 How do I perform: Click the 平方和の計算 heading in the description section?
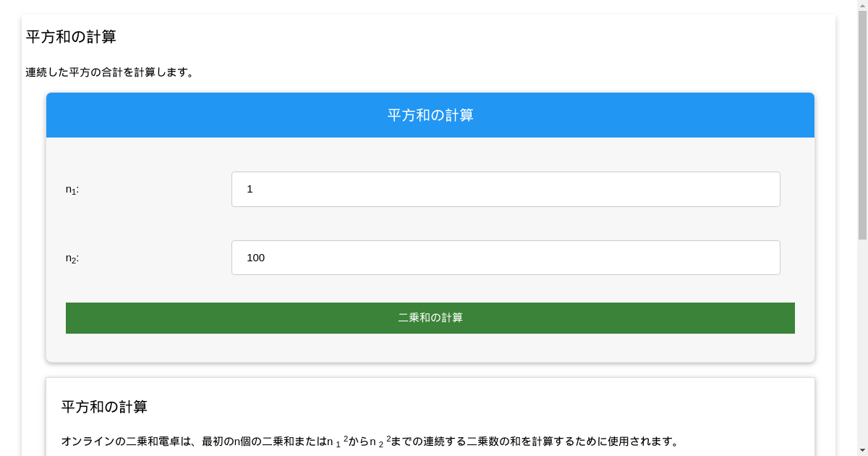104,407
